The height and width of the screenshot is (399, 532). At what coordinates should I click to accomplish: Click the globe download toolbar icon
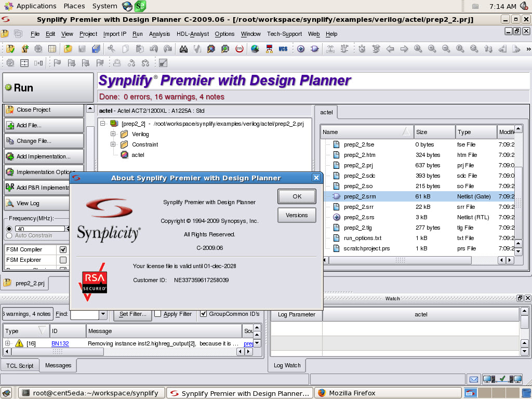pos(255,49)
